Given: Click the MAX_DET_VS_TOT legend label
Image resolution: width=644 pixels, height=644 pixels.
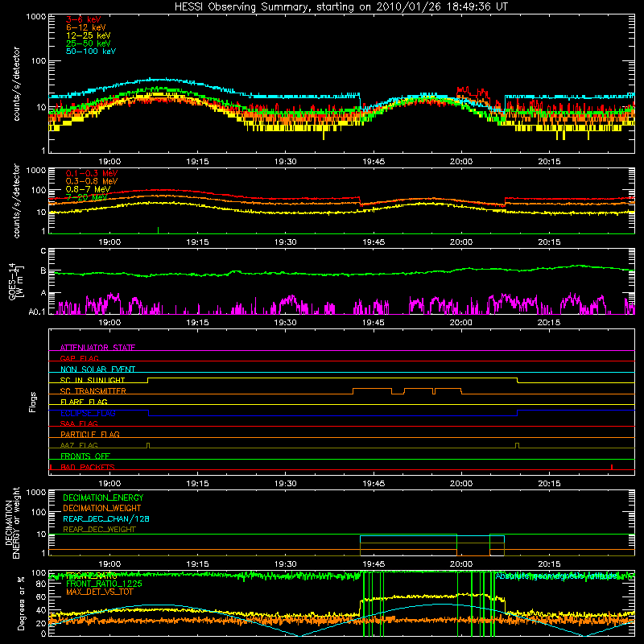Looking at the screenshot, I should pos(100,592).
